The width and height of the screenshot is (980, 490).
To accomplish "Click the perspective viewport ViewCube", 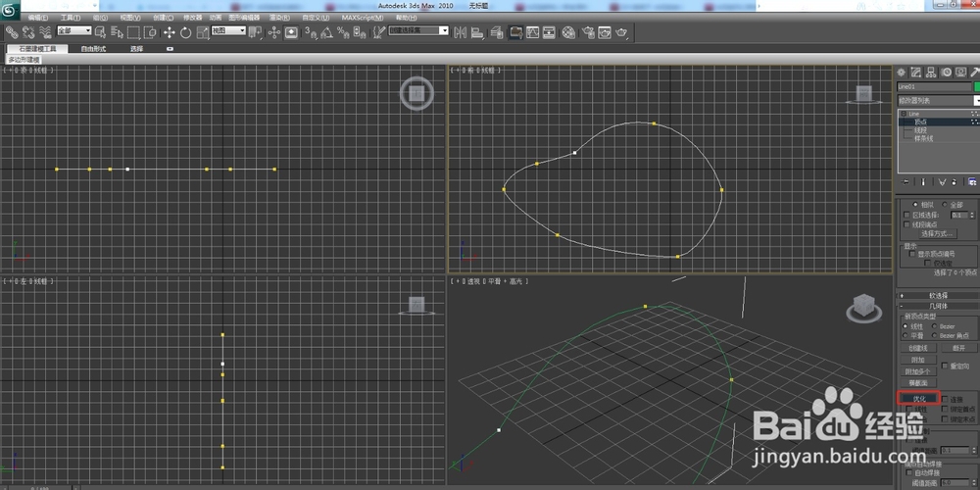I will click(x=863, y=308).
